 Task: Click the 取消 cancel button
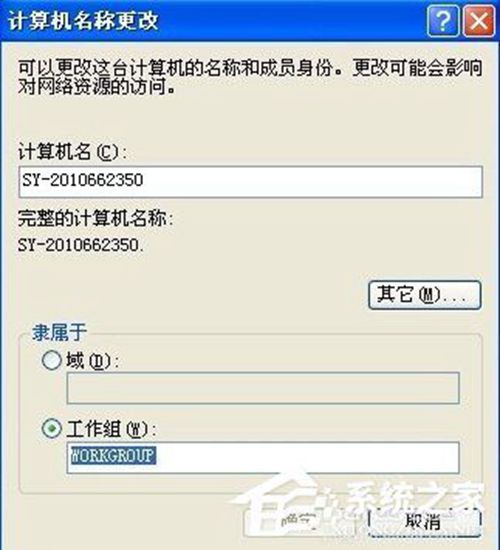coord(425,521)
